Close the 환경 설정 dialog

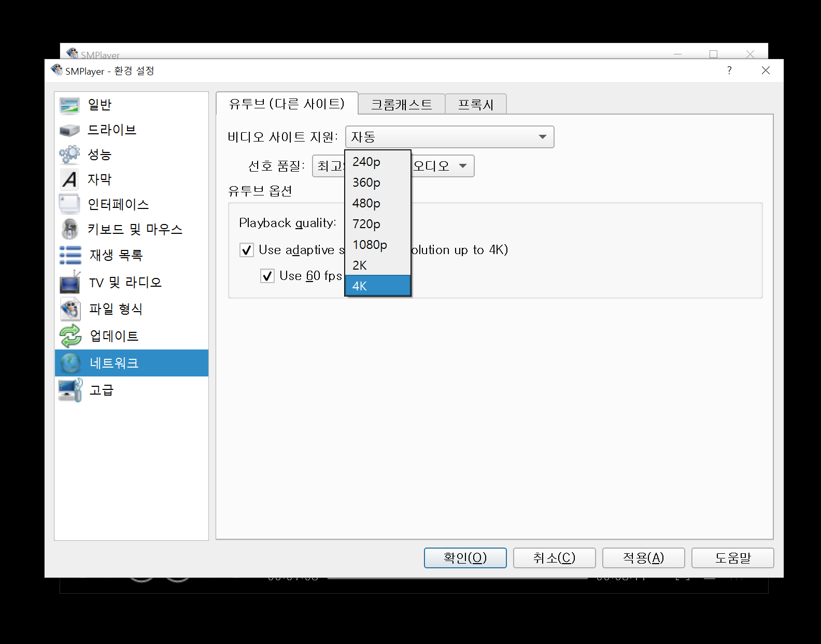click(x=766, y=71)
